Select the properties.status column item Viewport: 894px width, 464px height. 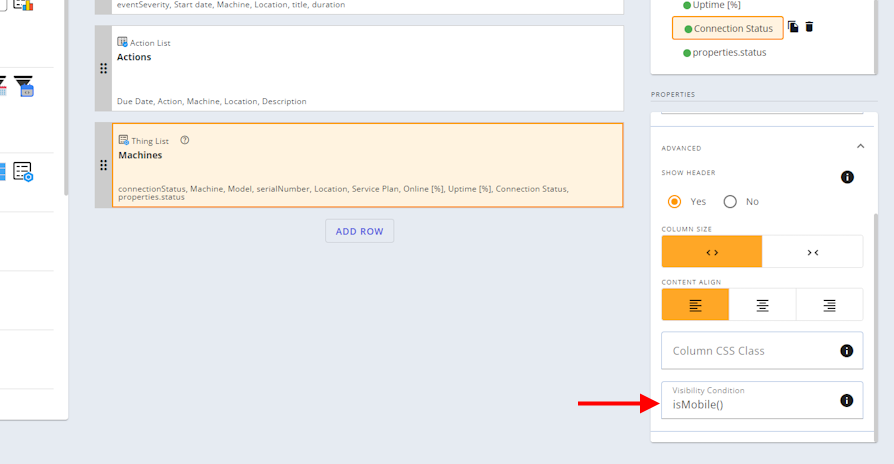[x=729, y=52]
